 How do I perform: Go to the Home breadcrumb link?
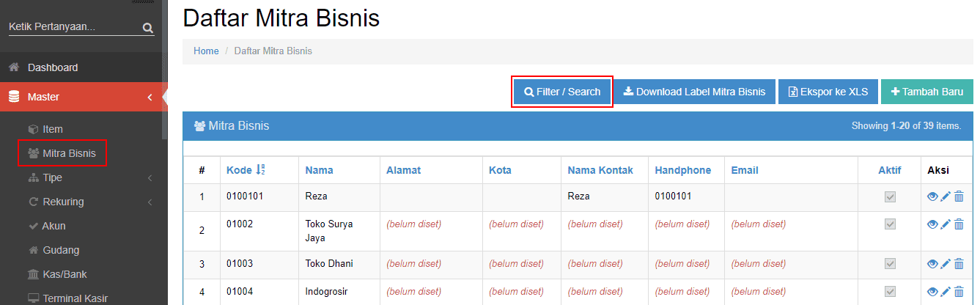point(206,51)
